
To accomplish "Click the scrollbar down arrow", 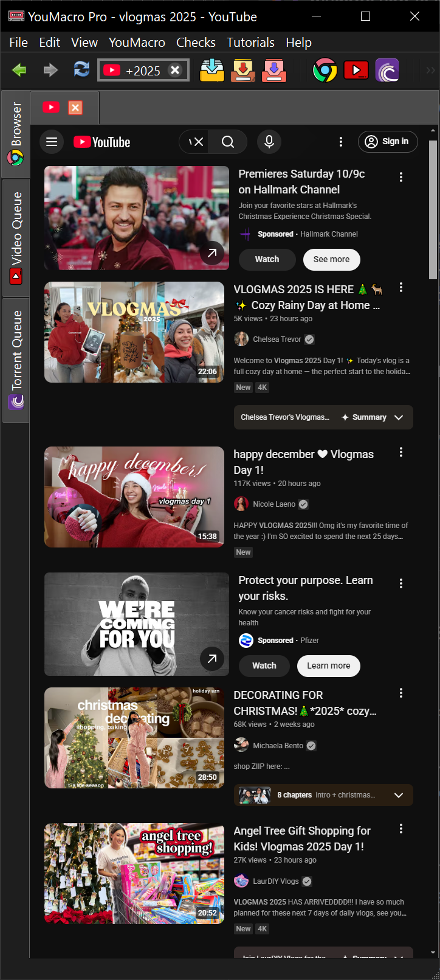I will (433, 953).
